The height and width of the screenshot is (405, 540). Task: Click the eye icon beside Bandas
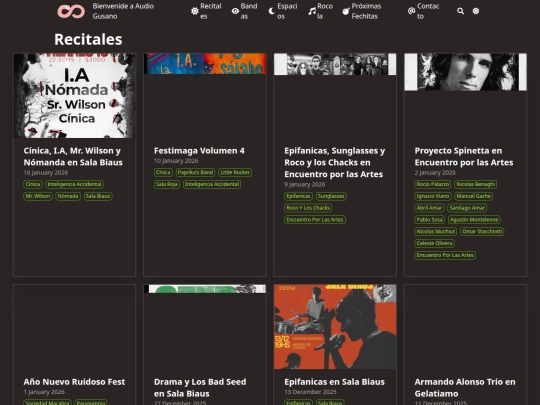(235, 11)
